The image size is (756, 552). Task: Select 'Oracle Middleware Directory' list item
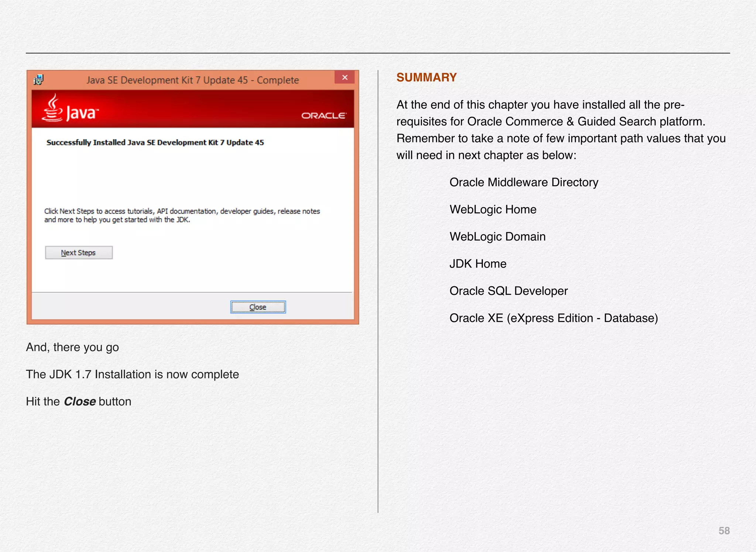coord(524,182)
